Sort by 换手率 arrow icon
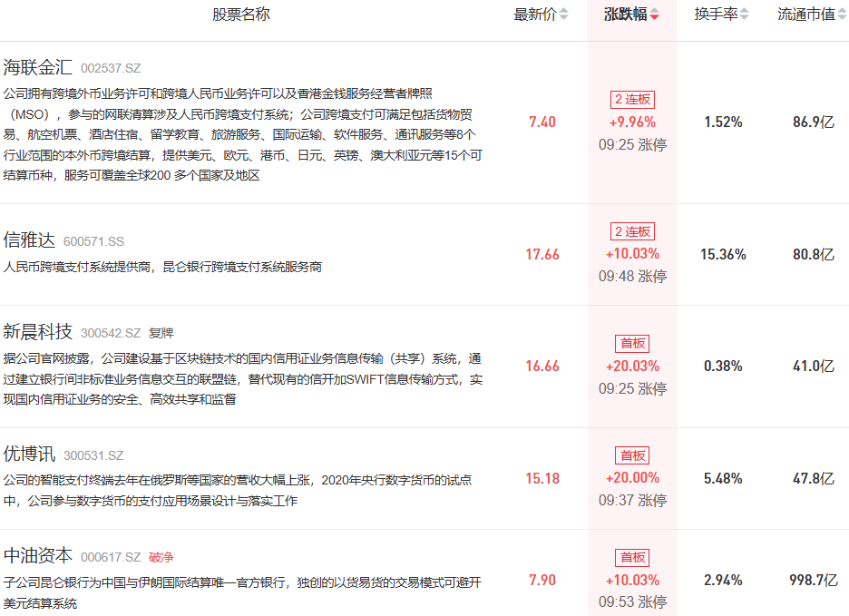Screen dimensions: 849x616 [745, 15]
